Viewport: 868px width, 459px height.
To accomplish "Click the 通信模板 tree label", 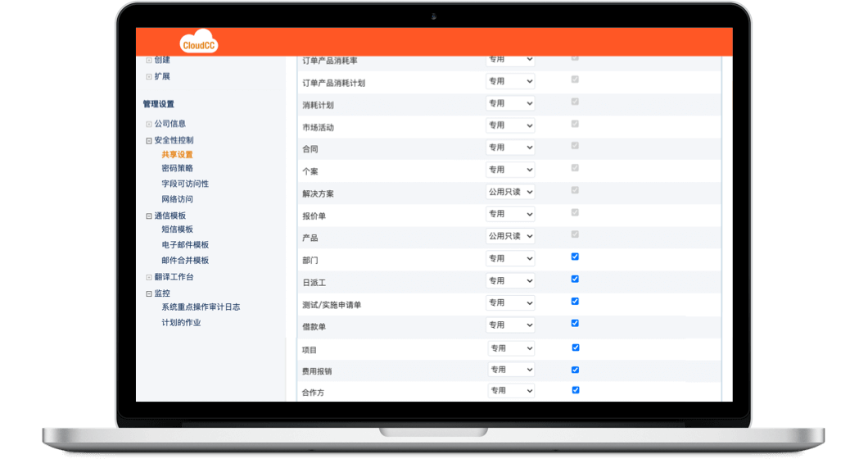I will click(x=170, y=216).
